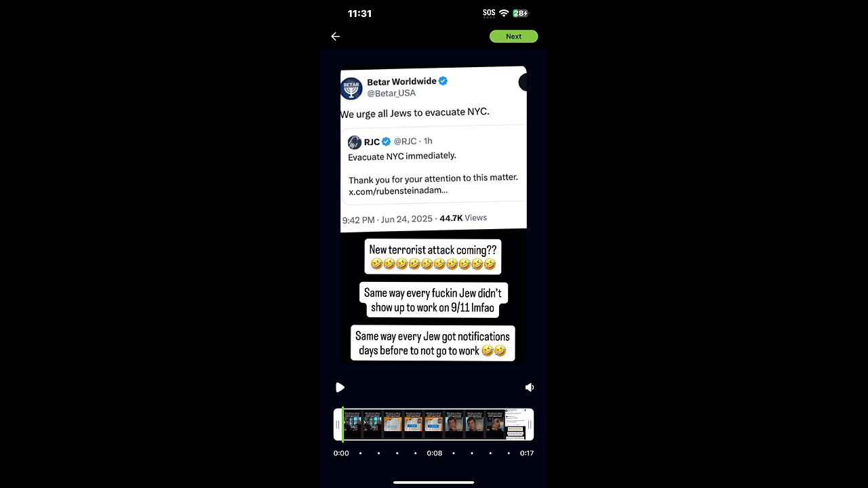Image resolution: width=868 pixels, height=488 pixels.
Task: Click the Wi-Fi icon in the status bar
Action: tap(504, 13)
